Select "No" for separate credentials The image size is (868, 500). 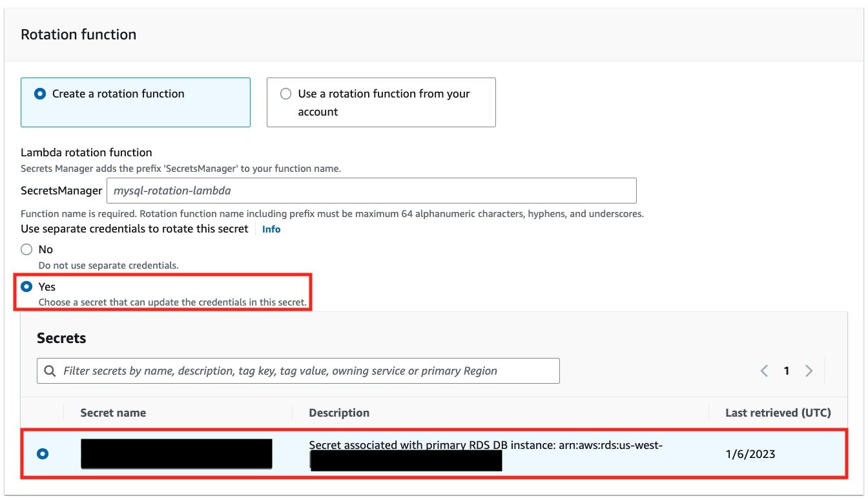[x=26, y=249]
